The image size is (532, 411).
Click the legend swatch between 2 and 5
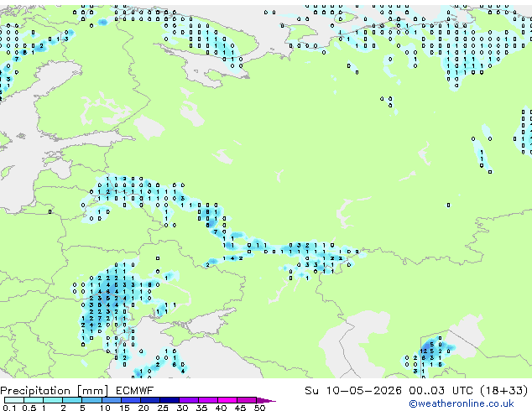tap(72, 400)
